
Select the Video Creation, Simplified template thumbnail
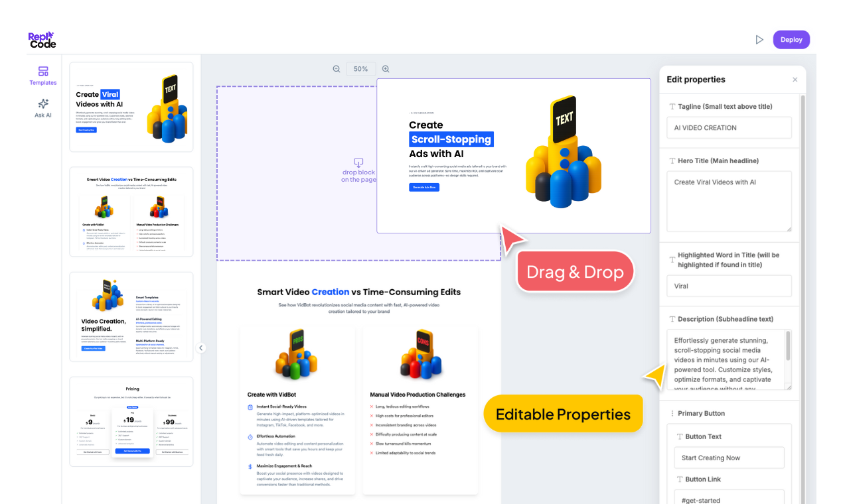[131, 317]
